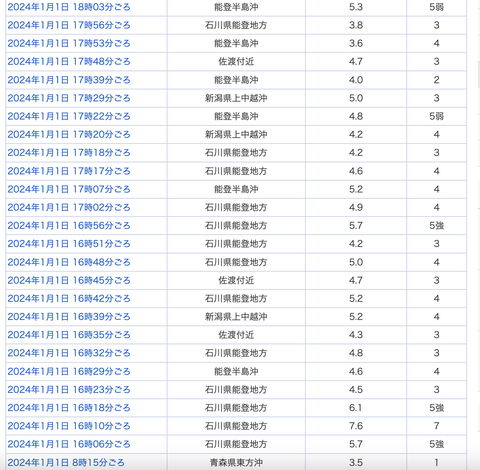Select 石川県能登地方 in the 16時10分 row
Image resolution: width=480 pixels, height=470 pixels.
coord(236,426)
